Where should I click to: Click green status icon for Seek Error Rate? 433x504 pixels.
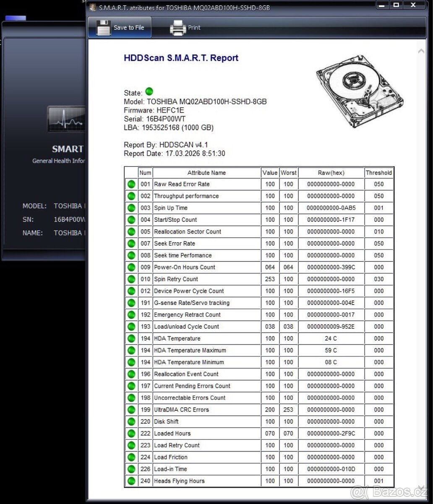pos(131,243)
